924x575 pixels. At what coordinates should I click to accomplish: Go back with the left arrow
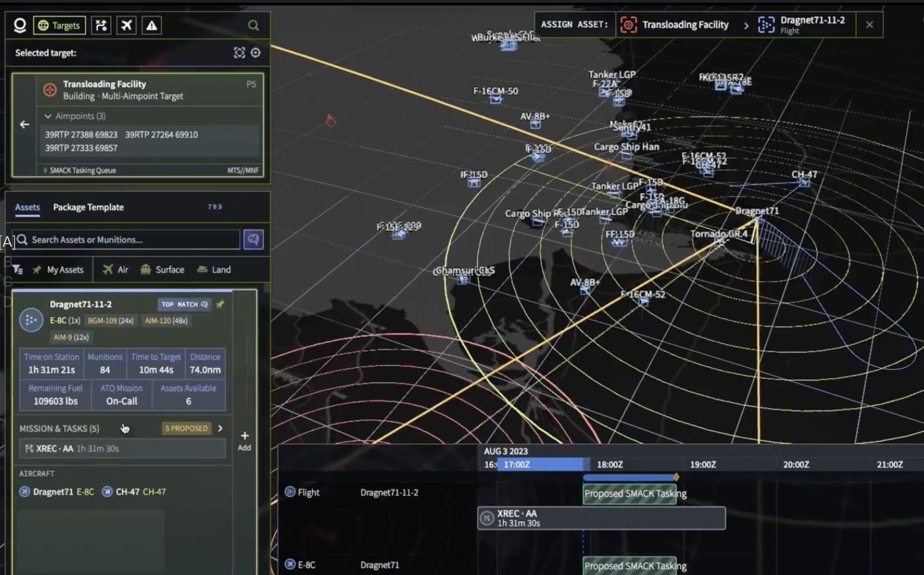(24, 124)
